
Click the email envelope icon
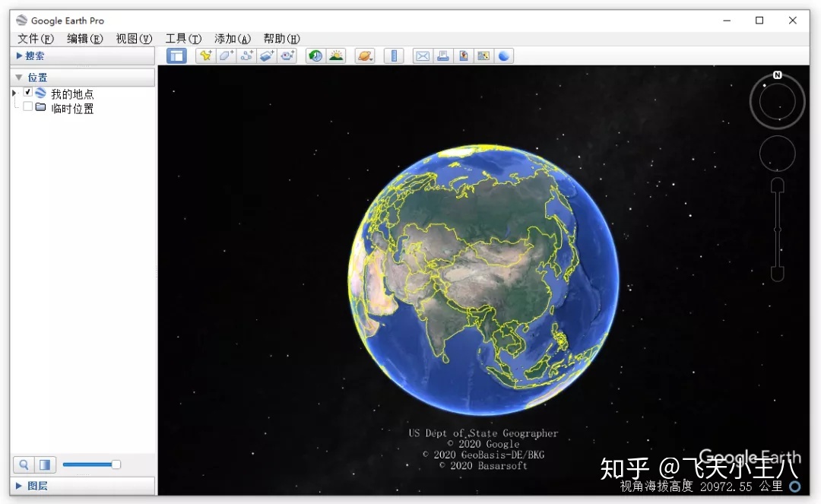click(x=423, y=55)
